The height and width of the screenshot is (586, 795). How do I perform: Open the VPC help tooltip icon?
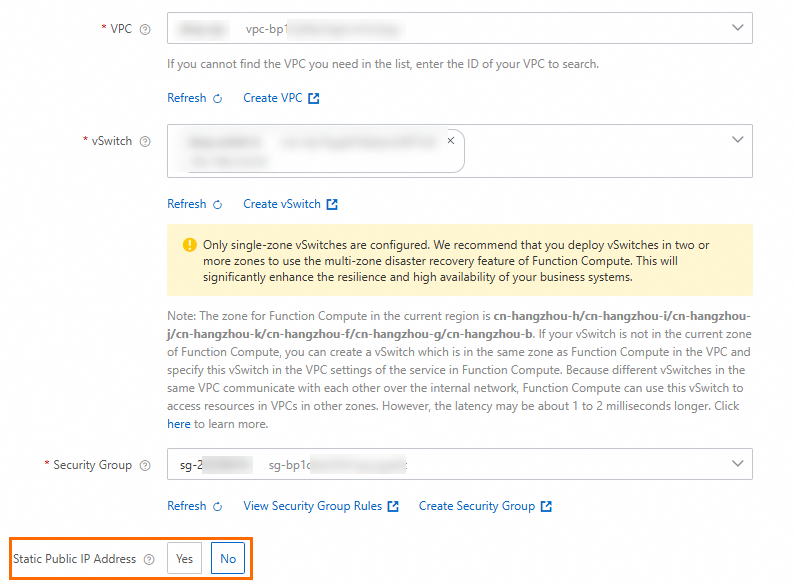pyautogui.click(x=145, y=29)
